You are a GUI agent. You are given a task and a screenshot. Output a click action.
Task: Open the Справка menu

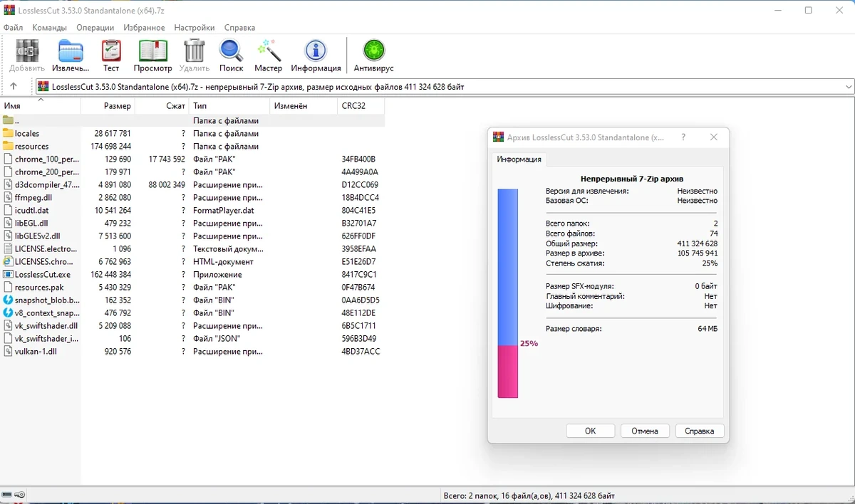[239, 28]
